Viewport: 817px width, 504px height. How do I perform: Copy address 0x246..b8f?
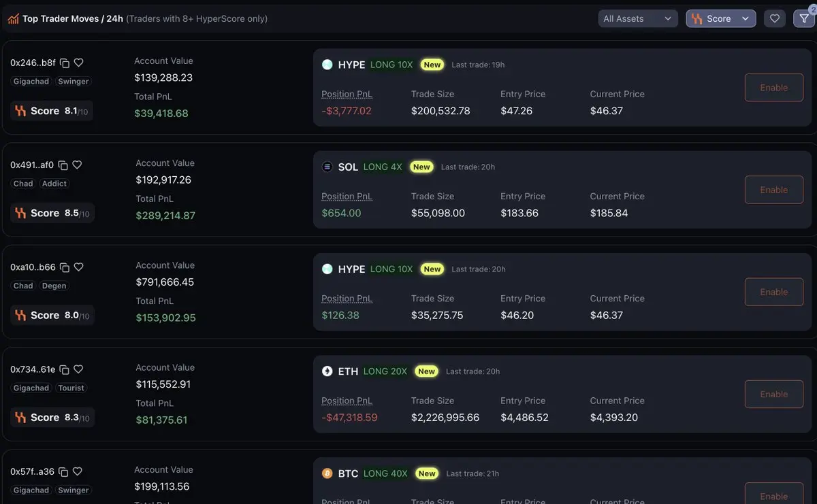tap(65, 63)
